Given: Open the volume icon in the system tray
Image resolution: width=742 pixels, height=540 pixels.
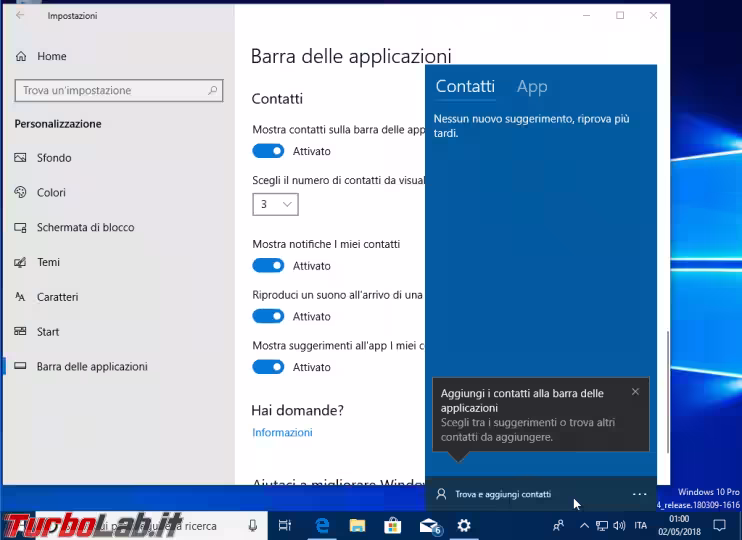Looking at the screenshot, I should click(618, 525).
